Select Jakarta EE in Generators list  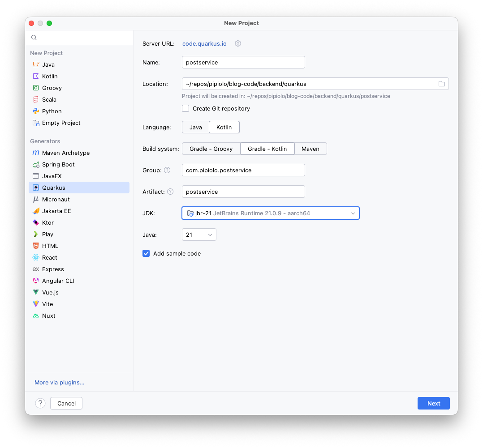(56, 211)
